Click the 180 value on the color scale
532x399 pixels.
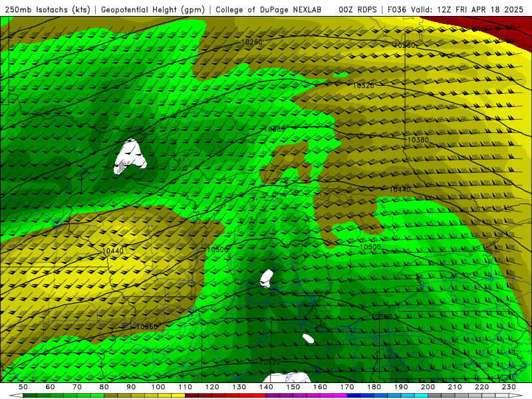coord(374,387)
